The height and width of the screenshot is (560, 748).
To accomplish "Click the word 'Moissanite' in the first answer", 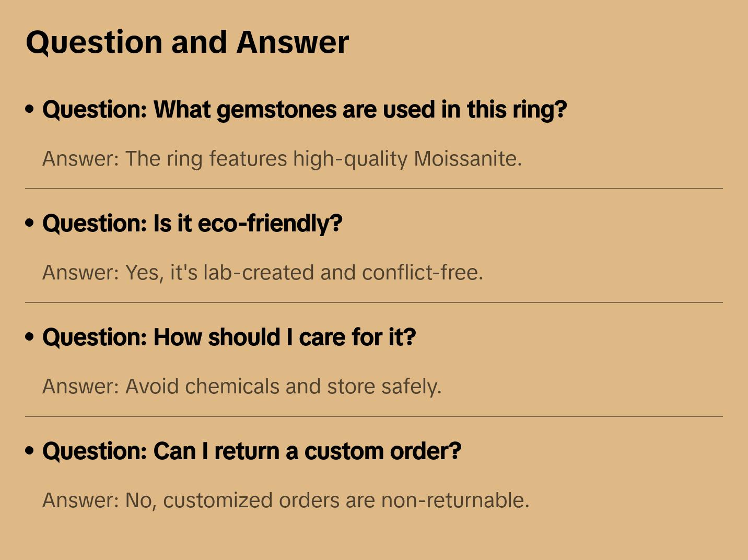I will click(467, 159).
